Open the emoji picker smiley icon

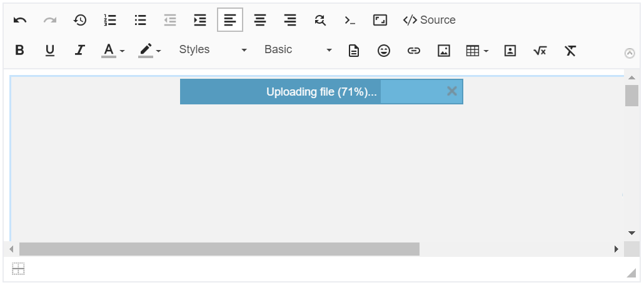[x=384, y=50]
